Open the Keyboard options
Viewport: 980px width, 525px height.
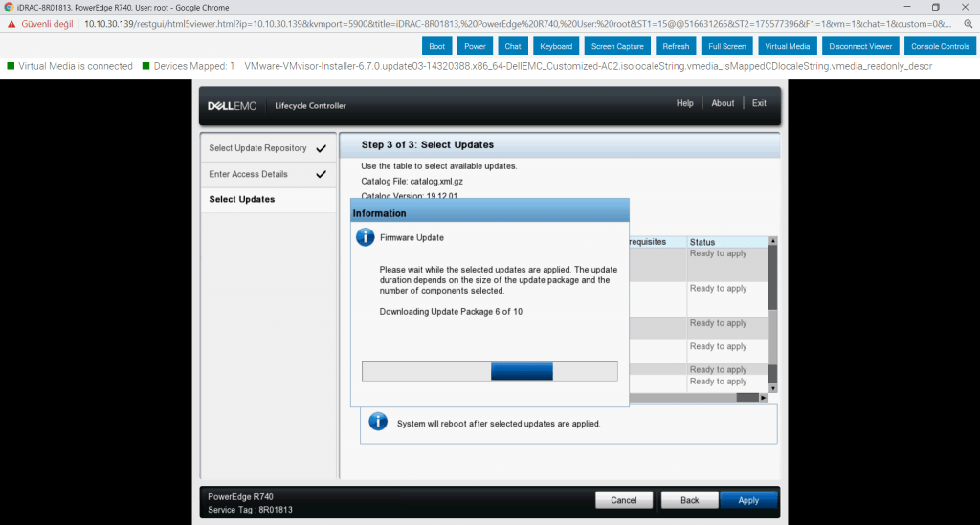tap(555, 46)
